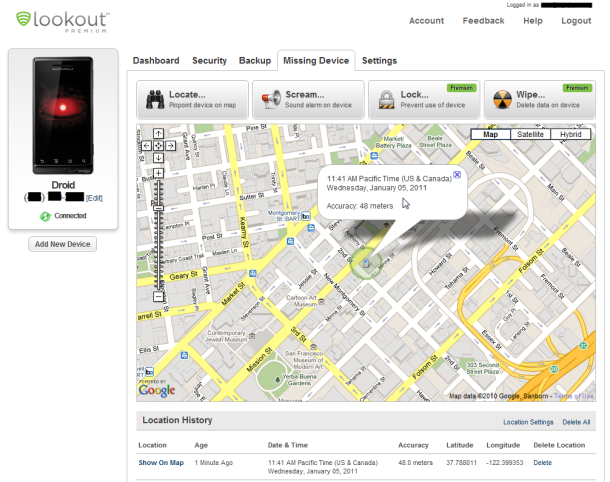Click 'Accuracy: 48 meters' bubble text

360,206
